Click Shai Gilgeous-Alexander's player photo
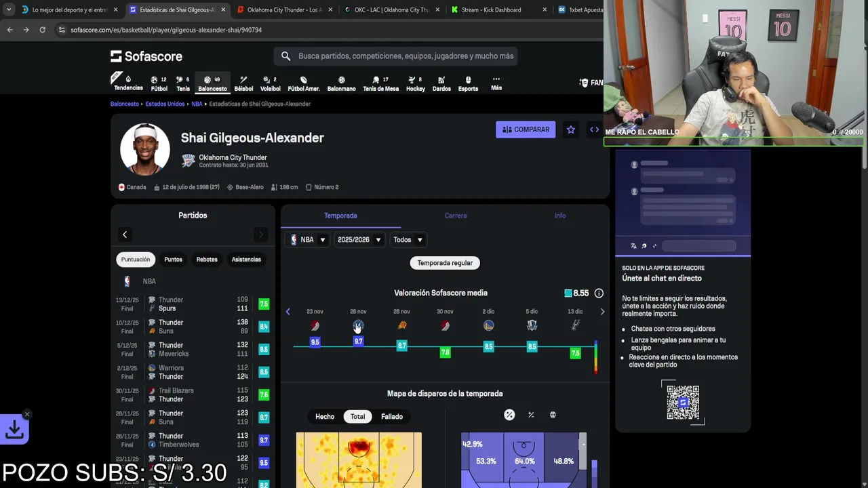This screenshot has height=488, width=868. (x=144, y=149)
